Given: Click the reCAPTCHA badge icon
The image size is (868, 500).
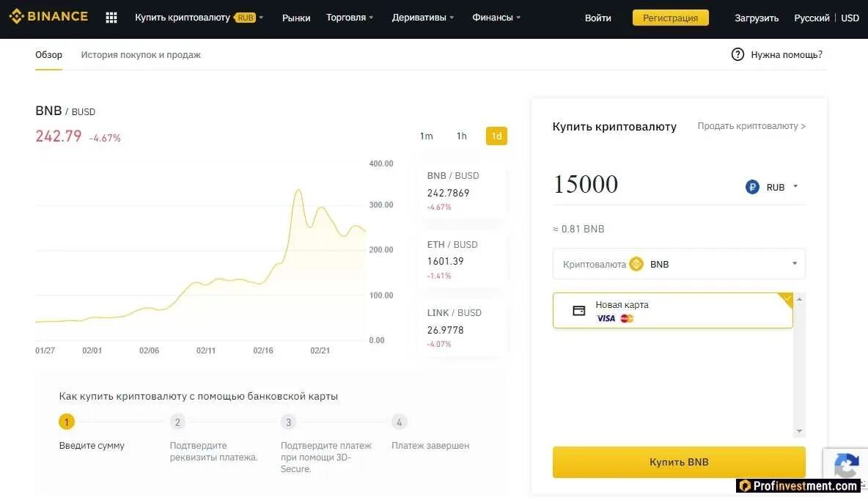Looking at the screenshot, I should click(846, 465).
